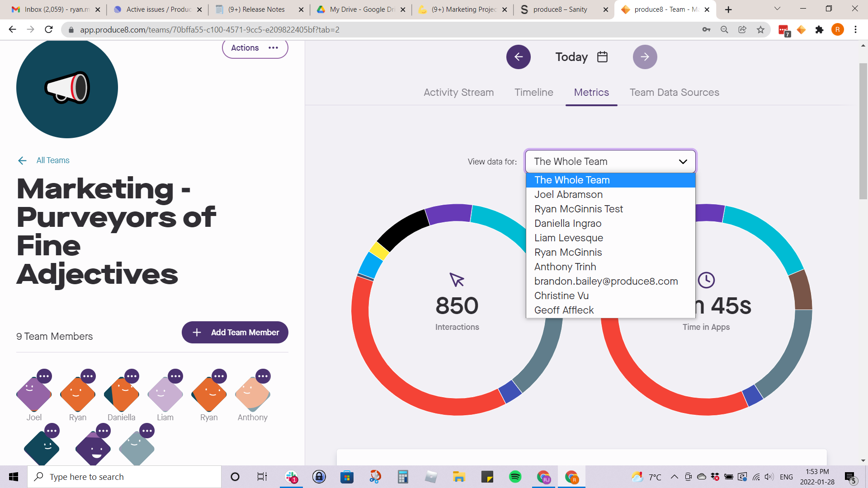Screen dimensions: 868x488
Task: Open the Actions menu button
Action: tap(255, 48)
